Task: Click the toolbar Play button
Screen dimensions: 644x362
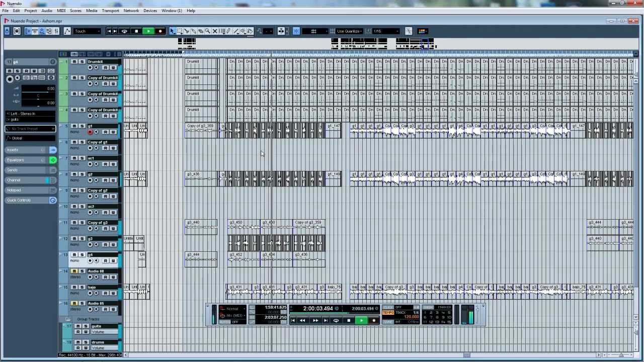Action: click(148, 31)
